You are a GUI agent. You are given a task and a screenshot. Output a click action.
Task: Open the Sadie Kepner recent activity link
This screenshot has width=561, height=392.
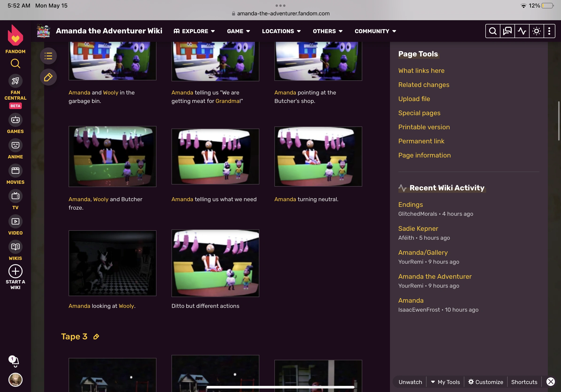[418, 228]
